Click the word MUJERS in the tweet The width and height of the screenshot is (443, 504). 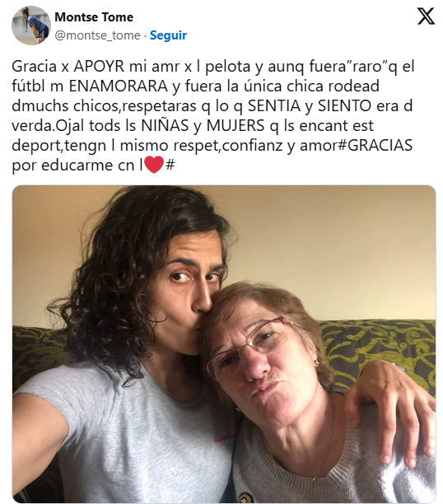point(235,126)
